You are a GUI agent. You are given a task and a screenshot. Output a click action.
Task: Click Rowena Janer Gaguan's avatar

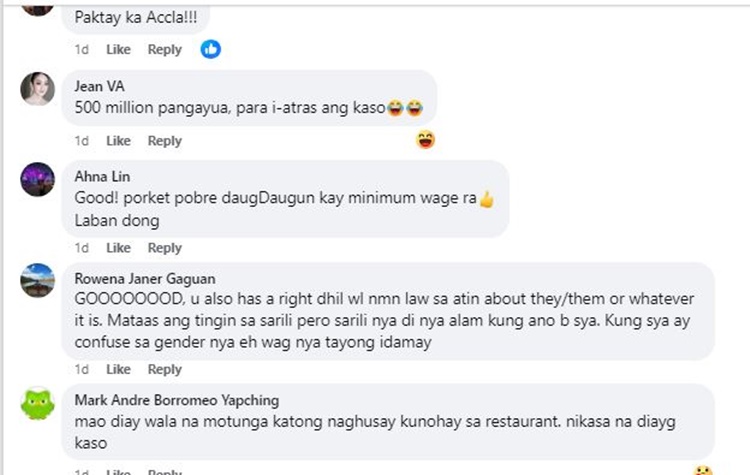38,280
